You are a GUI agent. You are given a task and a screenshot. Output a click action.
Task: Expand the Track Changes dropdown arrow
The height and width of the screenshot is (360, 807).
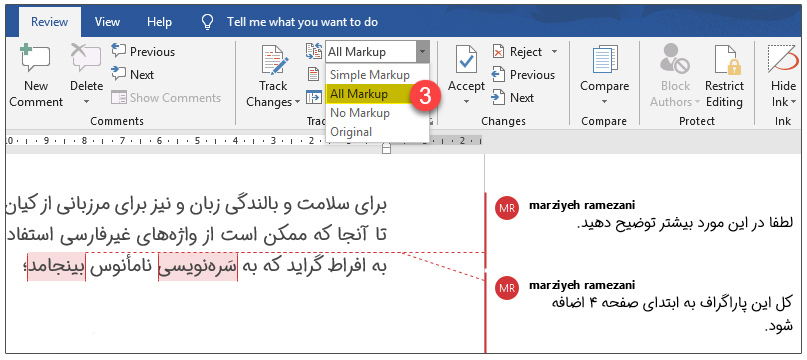[x=297, y=102]
